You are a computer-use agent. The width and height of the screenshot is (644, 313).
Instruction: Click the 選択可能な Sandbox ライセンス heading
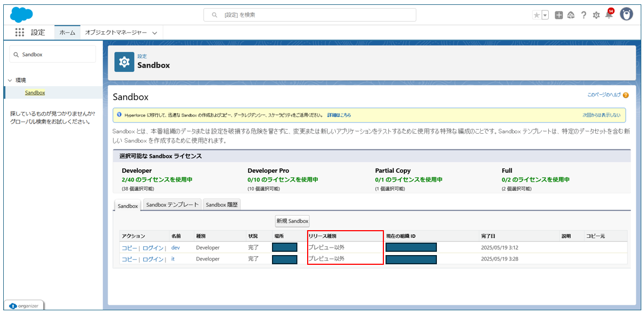(x=161, y=156)
